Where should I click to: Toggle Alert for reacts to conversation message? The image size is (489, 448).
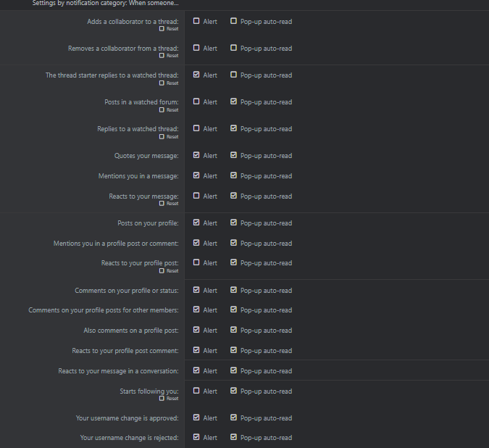coord(196,370)
